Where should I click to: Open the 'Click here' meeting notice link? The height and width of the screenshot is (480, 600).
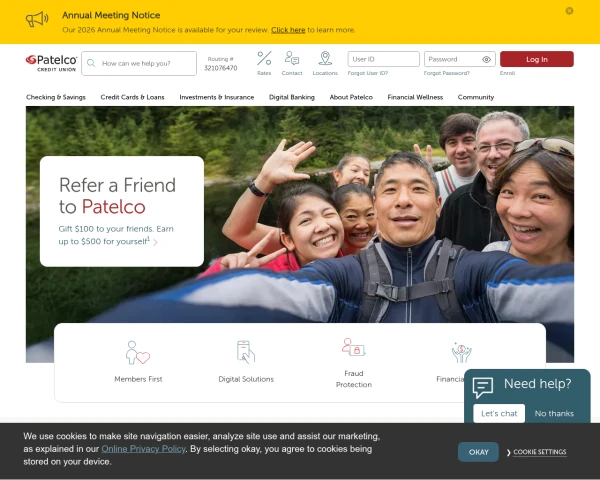click(x=288, y=30)
